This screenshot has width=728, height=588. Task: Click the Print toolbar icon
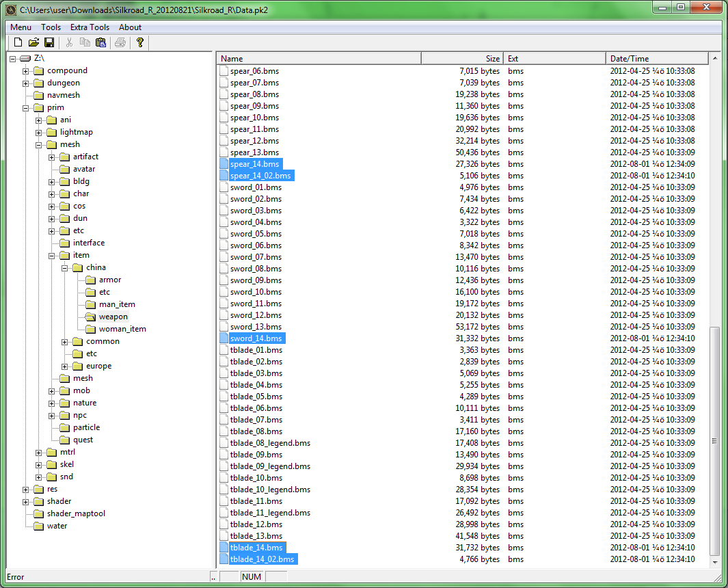(120, 42)
